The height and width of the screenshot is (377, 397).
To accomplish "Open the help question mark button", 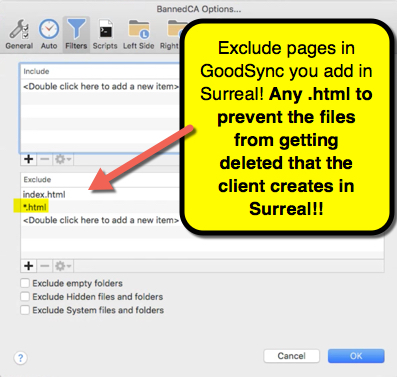I will (x=21, y=358).
